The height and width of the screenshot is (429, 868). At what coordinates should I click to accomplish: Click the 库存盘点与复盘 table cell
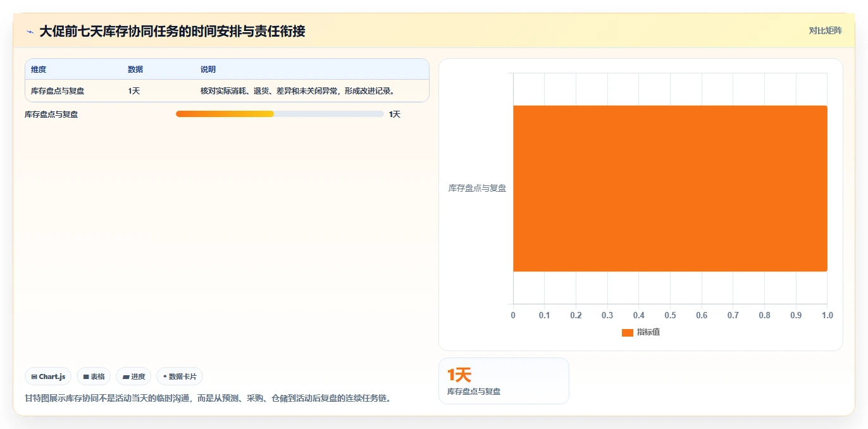[x=58, y=91]
